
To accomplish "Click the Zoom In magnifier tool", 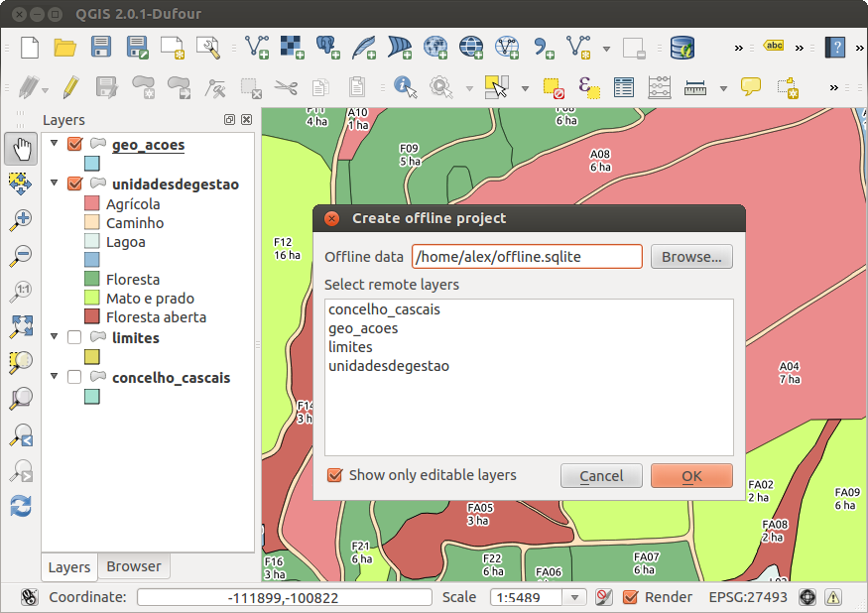I will pyautogui.click(x=20, y=219).
